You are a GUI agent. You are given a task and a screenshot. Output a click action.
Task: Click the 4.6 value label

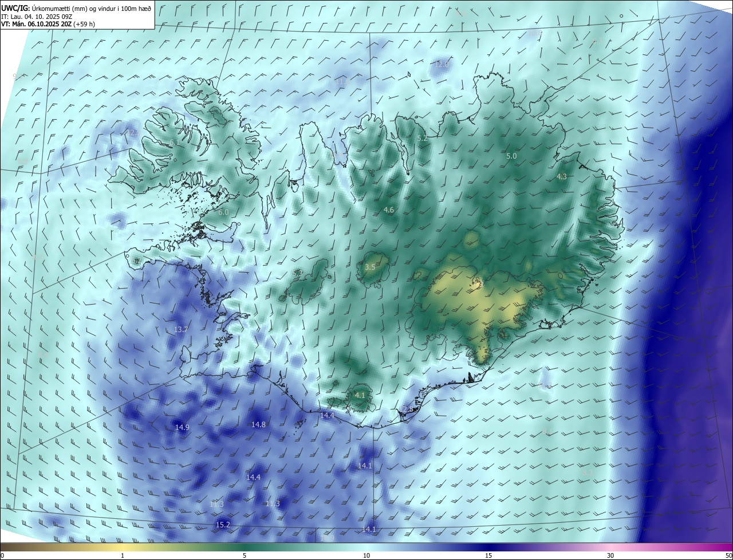pos(389,210)
